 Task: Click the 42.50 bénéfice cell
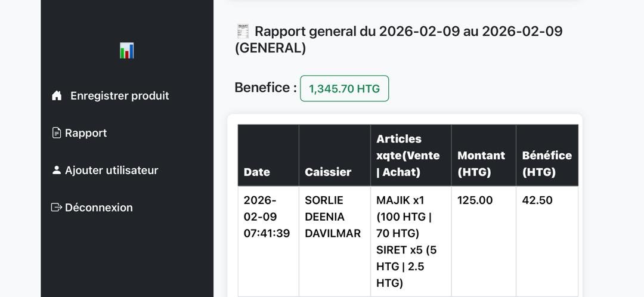[x=537, y=200]
